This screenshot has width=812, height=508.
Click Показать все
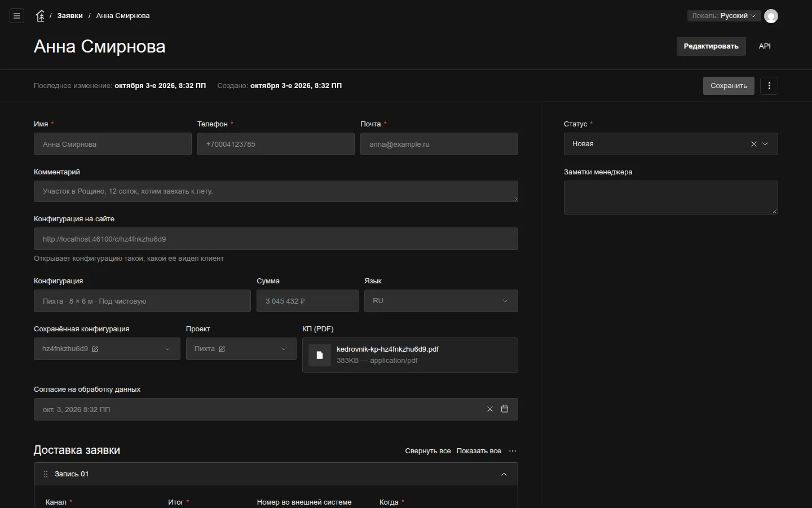pyautogui.click(x=479, y=451)
